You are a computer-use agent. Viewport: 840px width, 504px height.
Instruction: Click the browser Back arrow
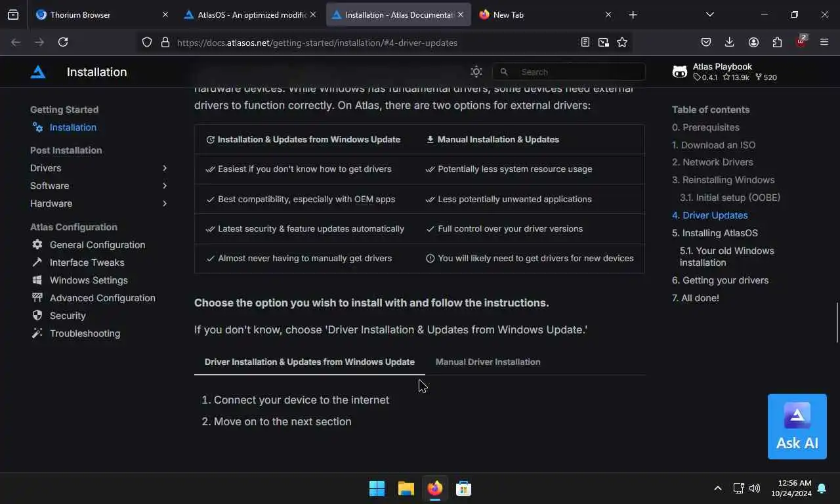[16, 42]
